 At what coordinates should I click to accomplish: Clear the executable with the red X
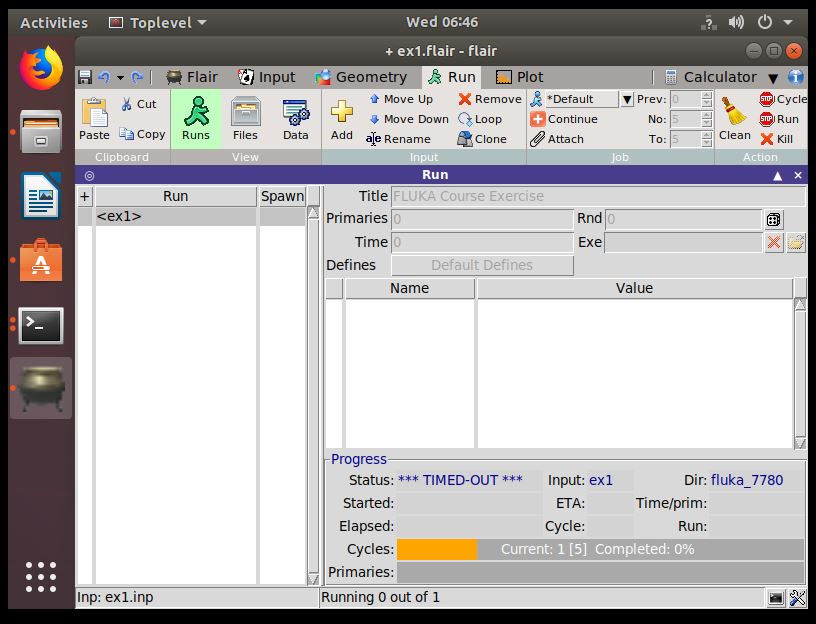pos(774,243)
